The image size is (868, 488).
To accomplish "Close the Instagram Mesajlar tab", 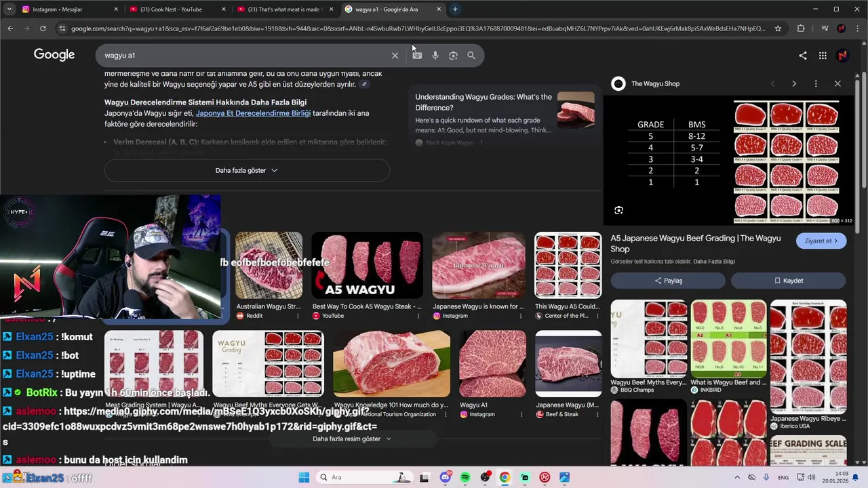I will tap(116, 9).
